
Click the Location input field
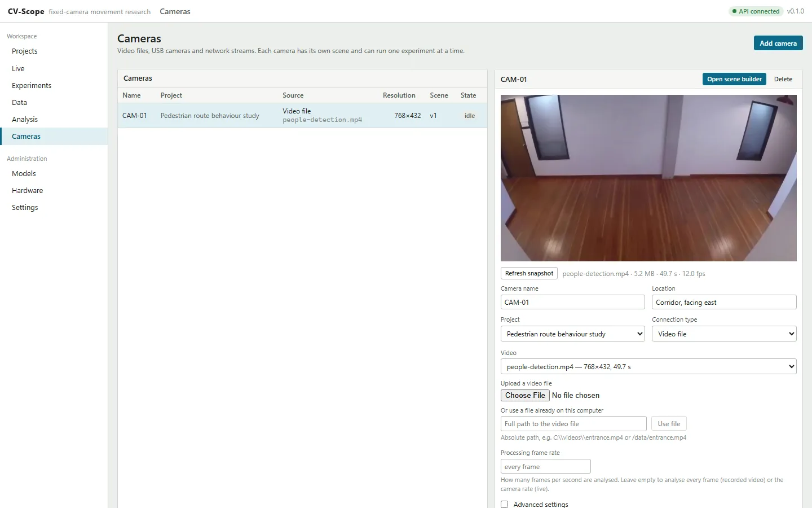pos(724,302)
